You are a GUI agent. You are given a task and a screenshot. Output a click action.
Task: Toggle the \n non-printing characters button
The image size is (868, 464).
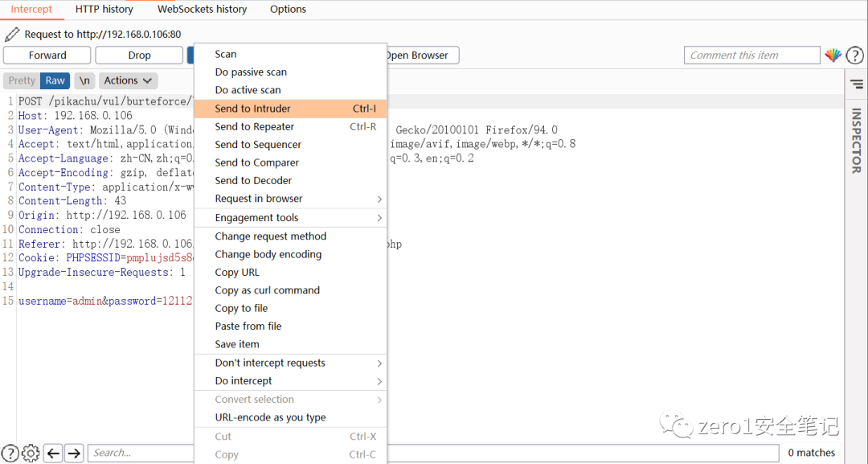coord(84,81)
